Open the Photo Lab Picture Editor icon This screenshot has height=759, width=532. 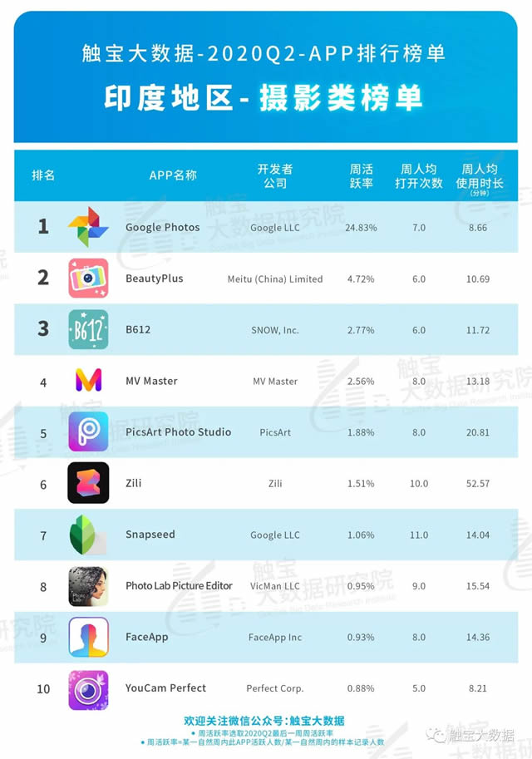(x=87, y=586)
